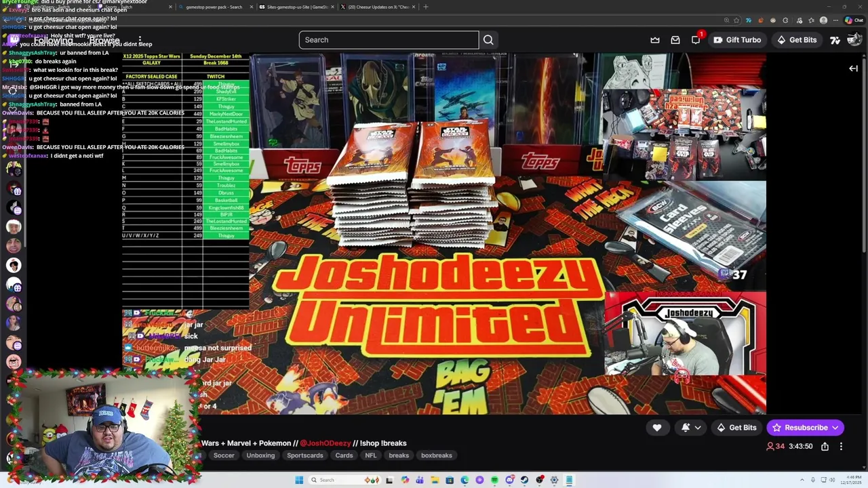
Task: Focus the Twitch Search input field
Action: pos(389,40)
